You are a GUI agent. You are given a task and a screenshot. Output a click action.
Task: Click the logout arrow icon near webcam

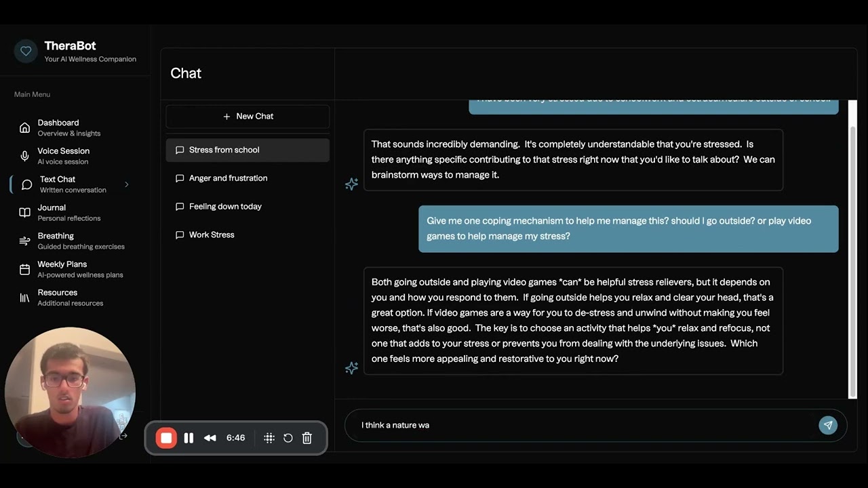[123, 436]
